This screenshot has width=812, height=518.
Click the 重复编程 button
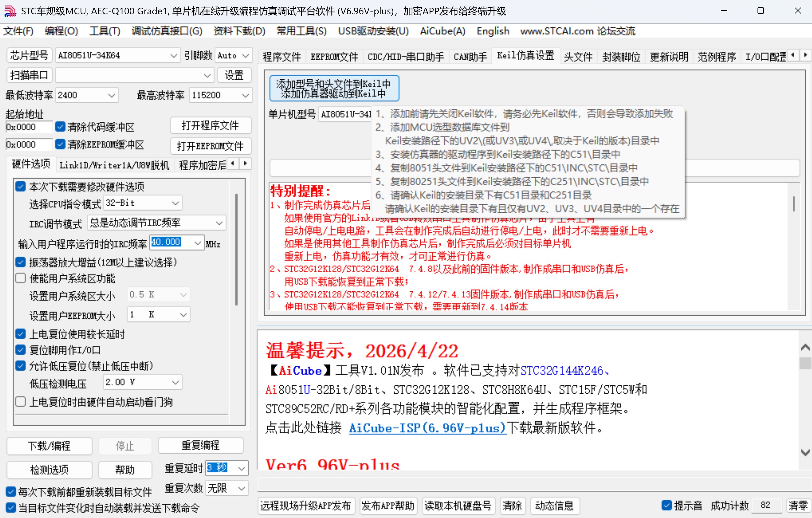tap(201, 445)
